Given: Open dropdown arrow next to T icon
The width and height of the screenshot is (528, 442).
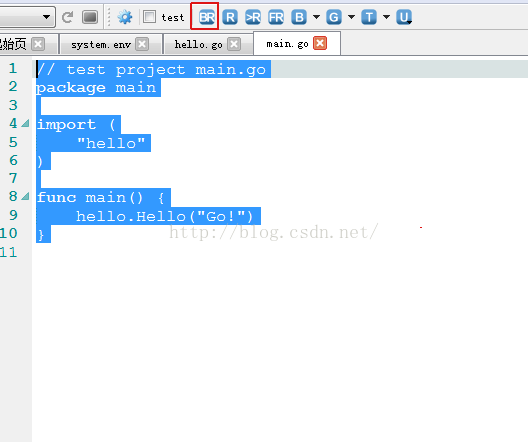Looking at the screenshot, I should [386, 16].
